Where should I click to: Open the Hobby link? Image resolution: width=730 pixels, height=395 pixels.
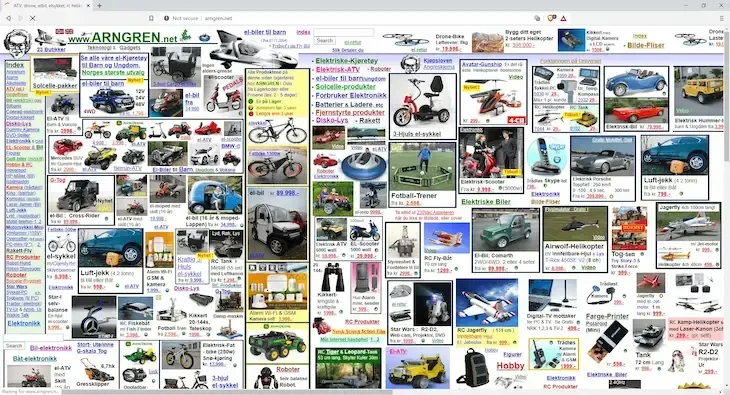coord(510,366)
